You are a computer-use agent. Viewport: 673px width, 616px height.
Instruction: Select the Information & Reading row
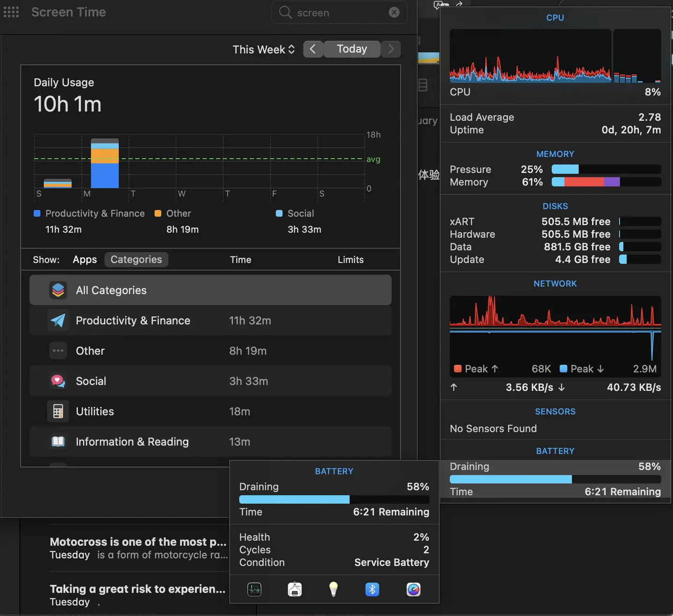pos(210,442)
